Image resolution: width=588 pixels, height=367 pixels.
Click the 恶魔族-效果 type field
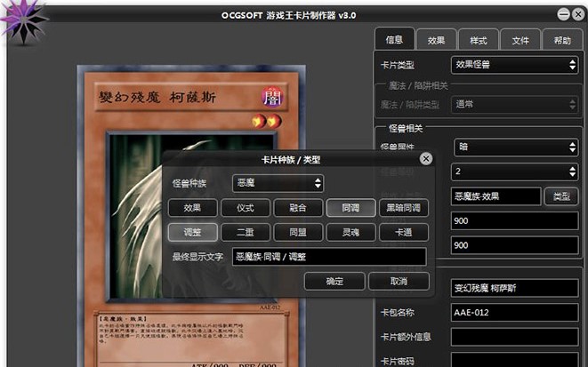point(496,196)
